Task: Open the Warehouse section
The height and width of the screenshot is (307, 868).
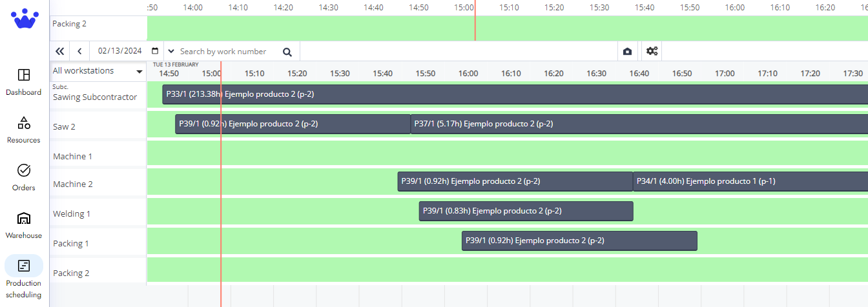Action: click(x=24, y=224)
